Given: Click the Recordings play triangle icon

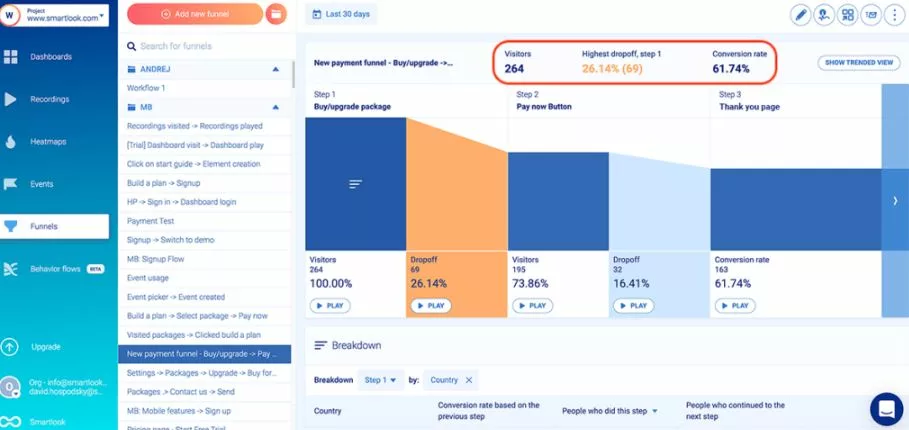Looking at the screenshot, I should coord(10,99).
